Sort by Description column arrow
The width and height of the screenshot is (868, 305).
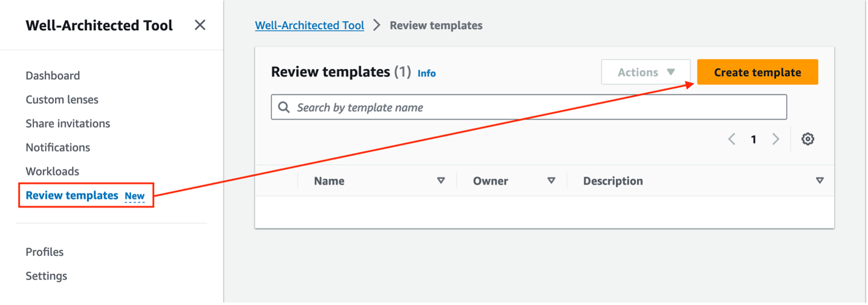point(820,181)
